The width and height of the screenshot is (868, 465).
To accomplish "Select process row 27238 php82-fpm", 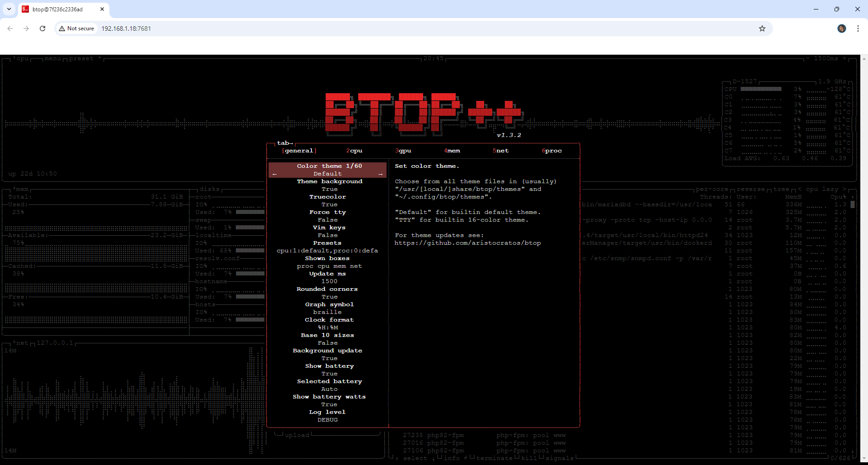I will [484, 435].
